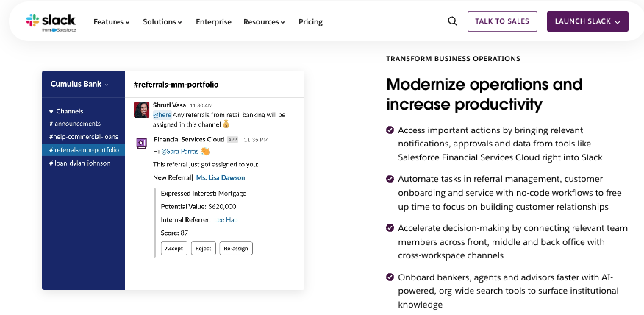The height and width of the screenshot is (315, 644).
Task: Select the #help-commercial-loans channel
Action: pyautogui.click(x=83, y=137)
